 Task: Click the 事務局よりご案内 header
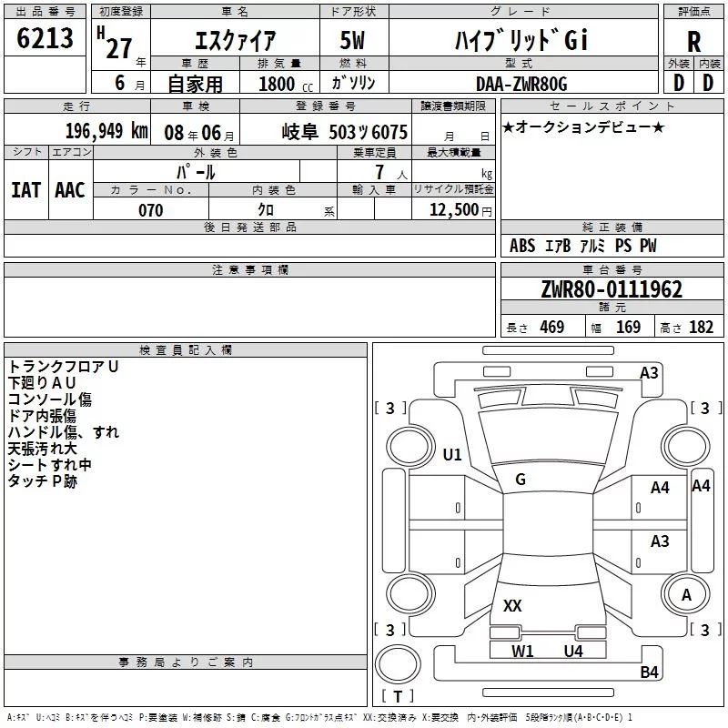tap(186, 662)
